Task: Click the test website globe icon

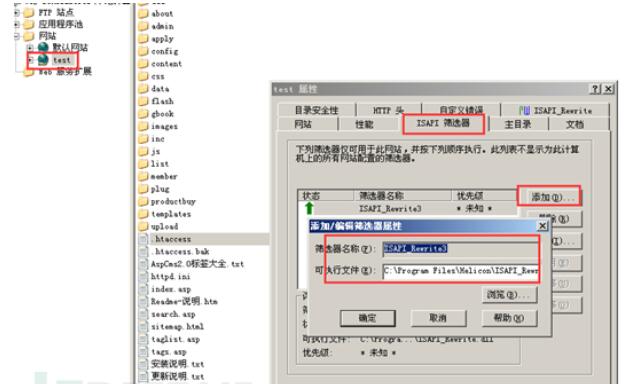Action: 43,60
